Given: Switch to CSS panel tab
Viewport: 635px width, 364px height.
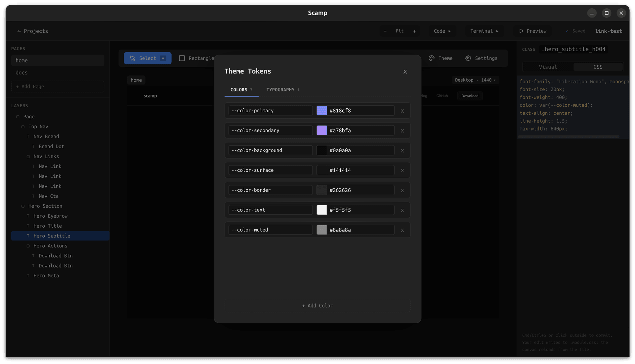Looking at the screenshot, I should point(598,67).
